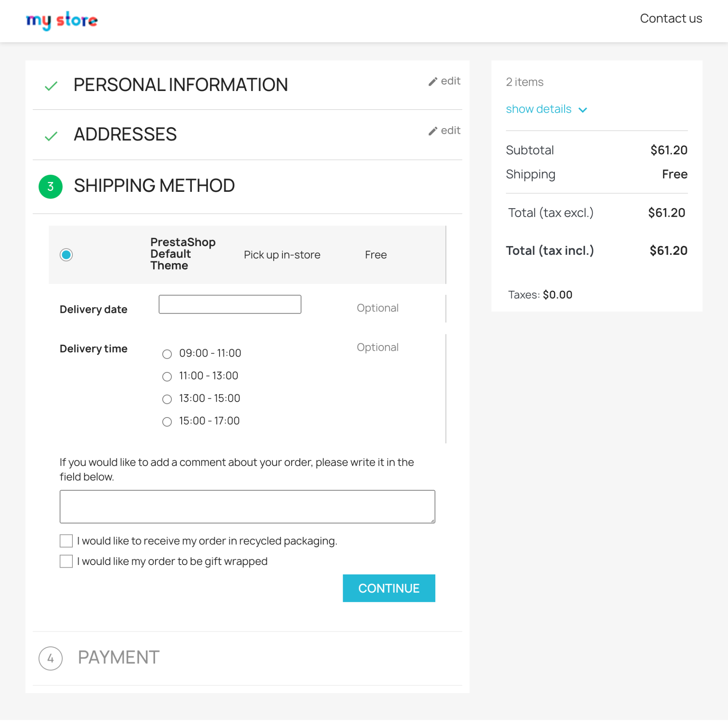This screenshot has width=728, height=728.
Task: Choose 09:00 - 11:00 delivery time
Action: pos(167,354)
